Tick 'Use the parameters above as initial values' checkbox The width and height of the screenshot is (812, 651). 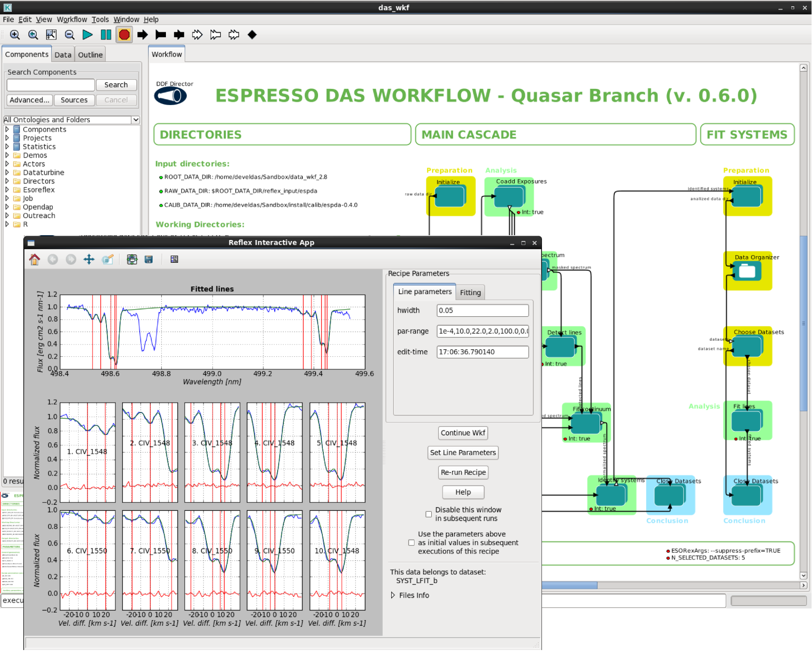412,543
